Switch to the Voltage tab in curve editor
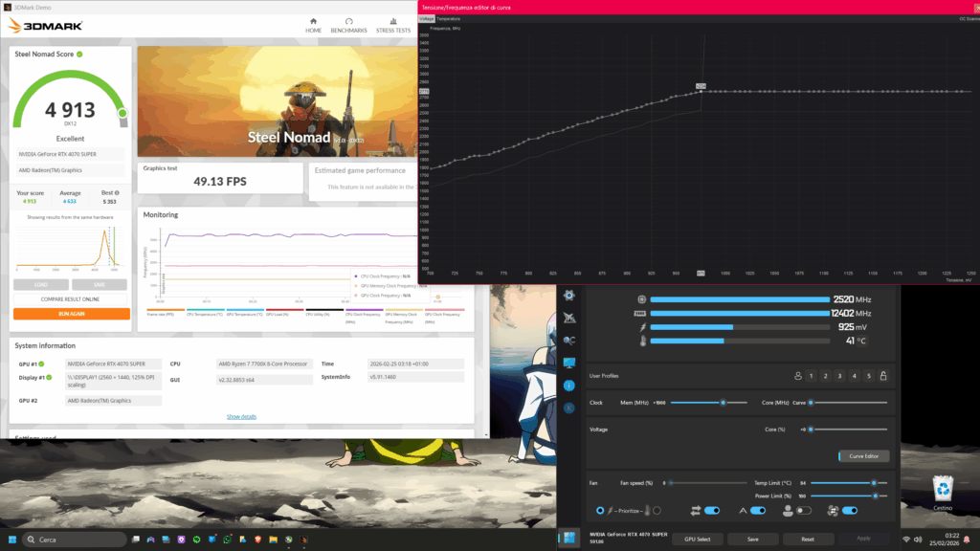The image size is (980, 551). pyautogui.click(x=426, y=19)
